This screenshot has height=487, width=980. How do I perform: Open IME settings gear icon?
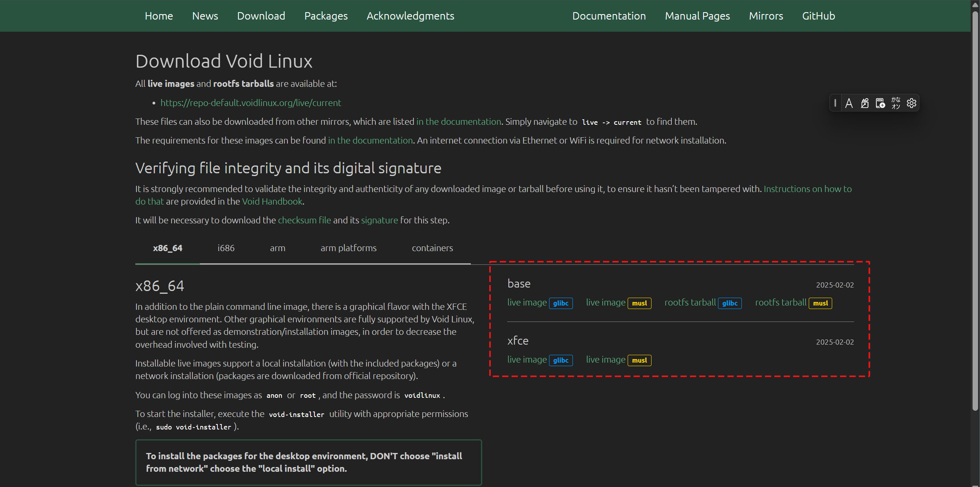click(x=912, y=103)
